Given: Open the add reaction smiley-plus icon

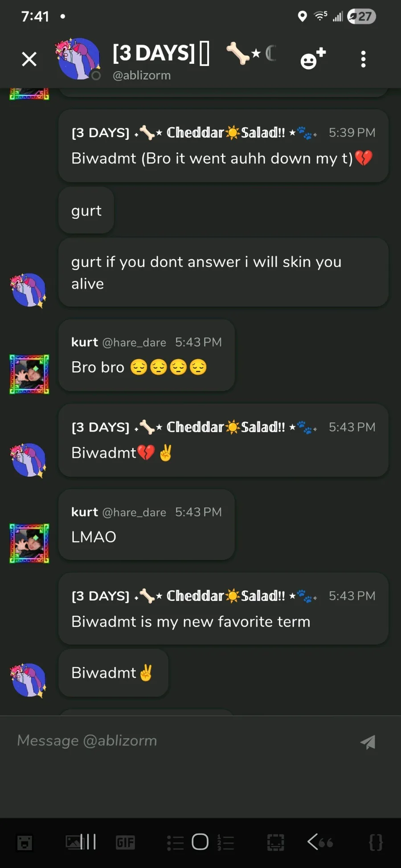Looking at the screenshot, I should 313,59.
